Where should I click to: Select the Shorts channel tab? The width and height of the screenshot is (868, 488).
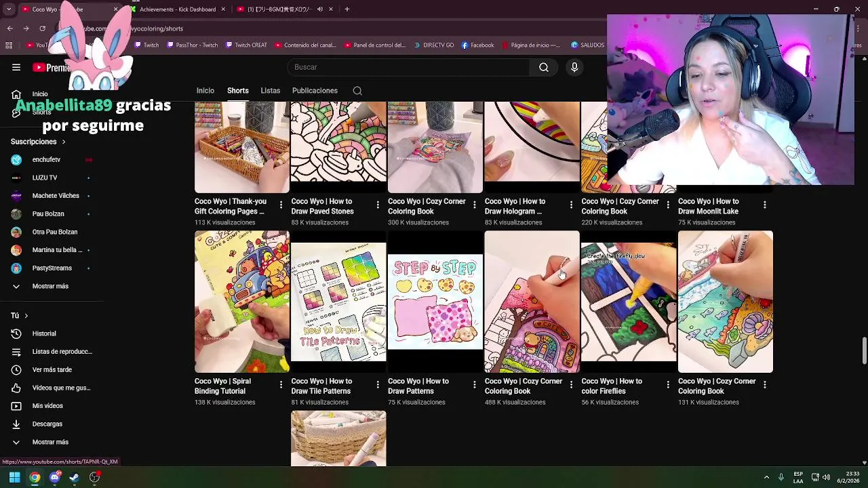click(238, 91)
